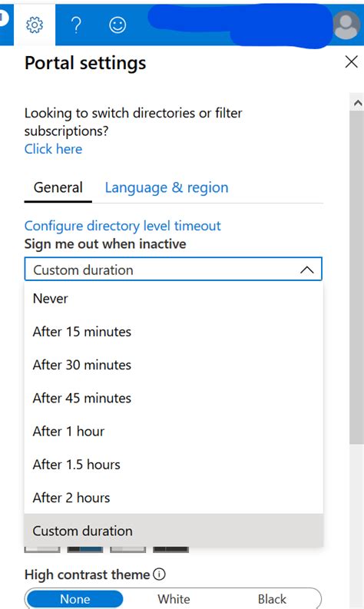
Task: Click the feedback smiley face icon
Action: [117, 25]
